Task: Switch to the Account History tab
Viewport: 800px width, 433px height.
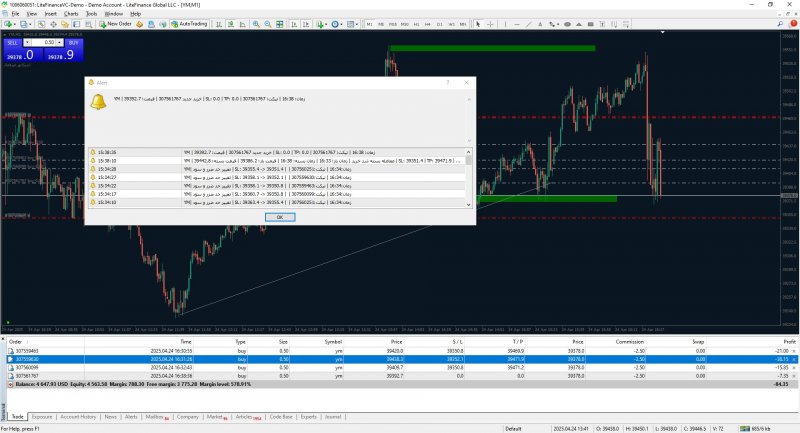Action: [78, 416]
